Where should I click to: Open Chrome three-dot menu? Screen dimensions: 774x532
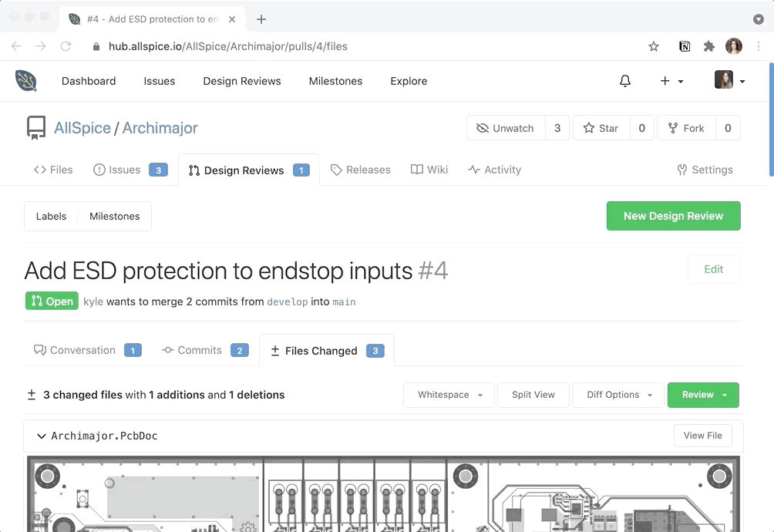tap(759, 46)
